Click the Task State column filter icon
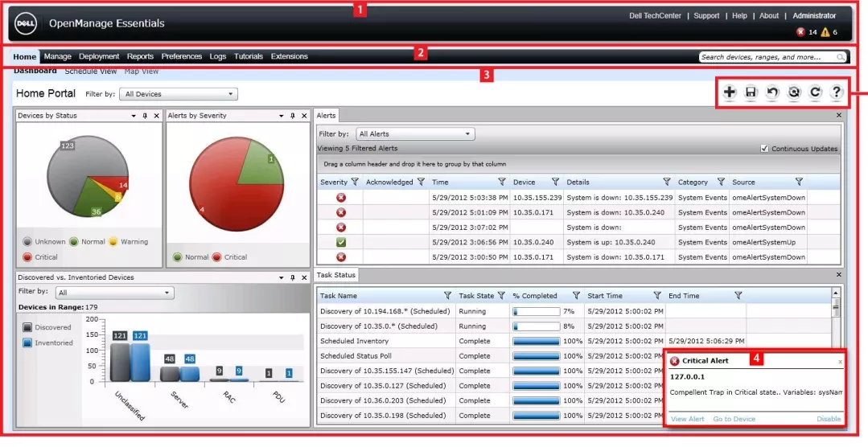The height and width of the screenshot is (447, 868). pos(501,296)
